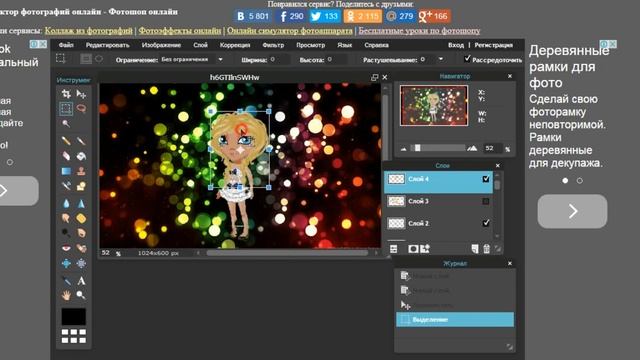Select the Pinch tool

(81, 263)
